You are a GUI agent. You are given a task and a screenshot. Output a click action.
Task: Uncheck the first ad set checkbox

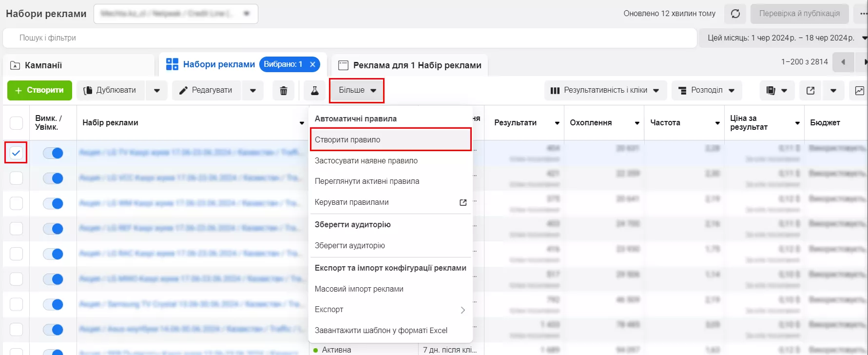point(16,153)
